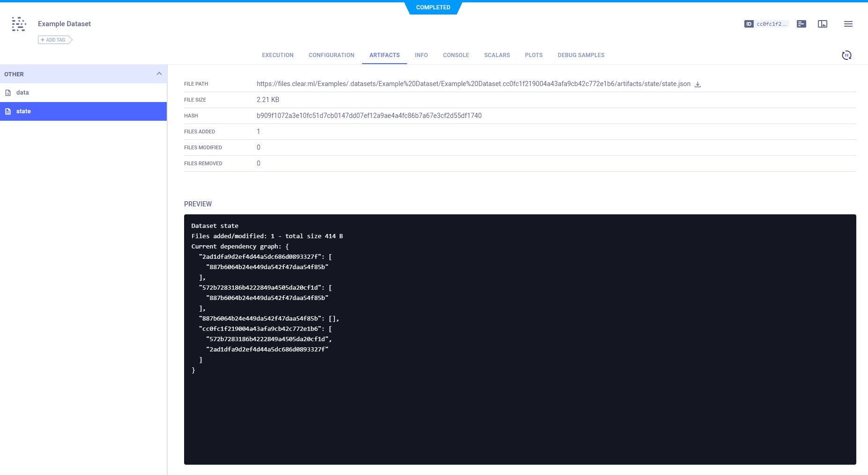The height and width of the screenshot is (475, 868).
Task: Open the experiment details list icon
Action: (x=801, y=24)
